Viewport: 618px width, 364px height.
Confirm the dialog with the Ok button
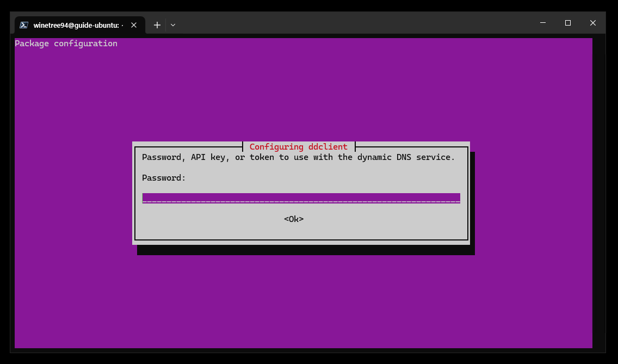(x=294, y=219)
